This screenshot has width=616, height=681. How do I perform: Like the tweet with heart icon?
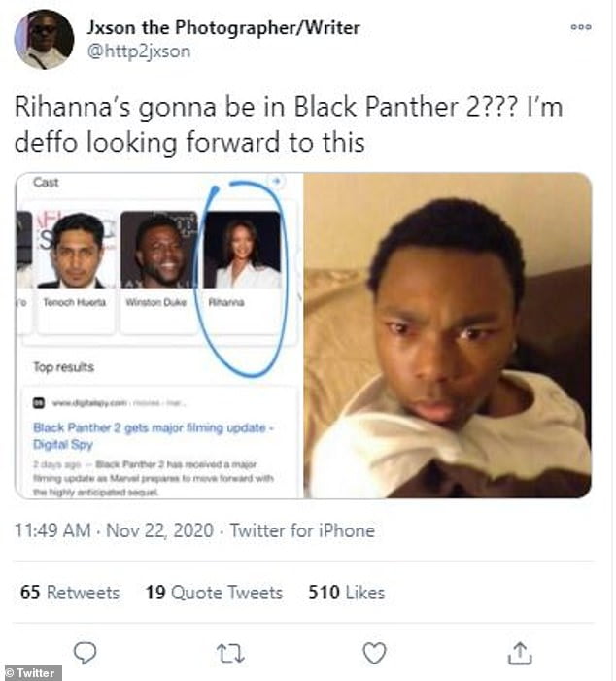tap(374, 653)
